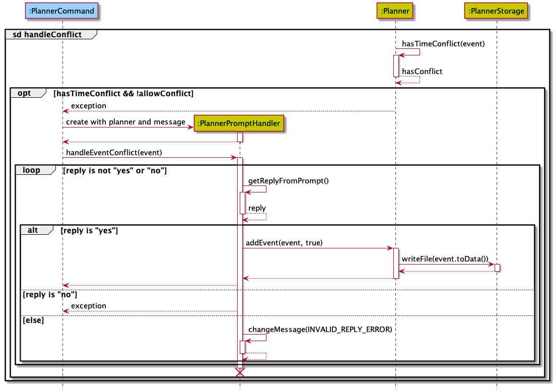Select the :PlannerCommand lifeline header
This screenshot has width=556, height=392.
tap(61, 11)
